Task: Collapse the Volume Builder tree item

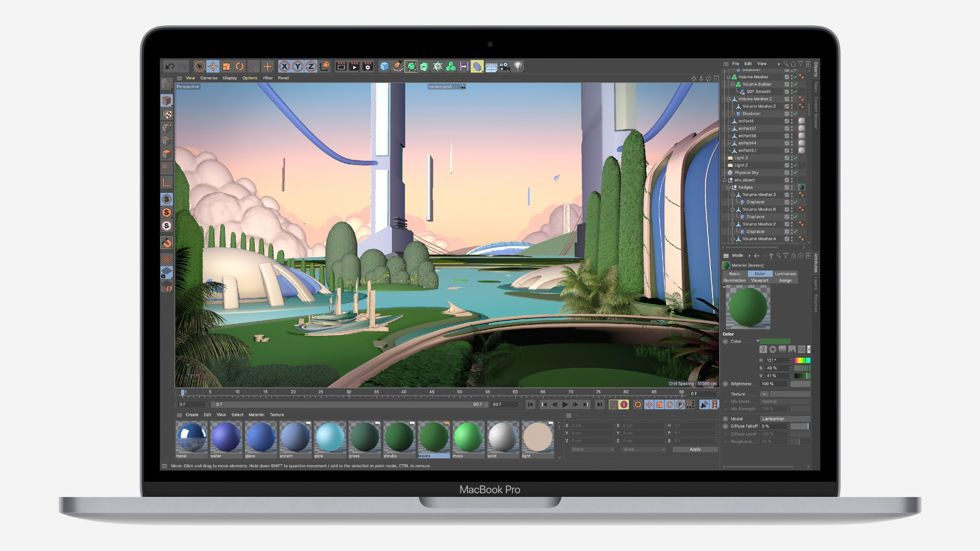Action: click(732, 84)
